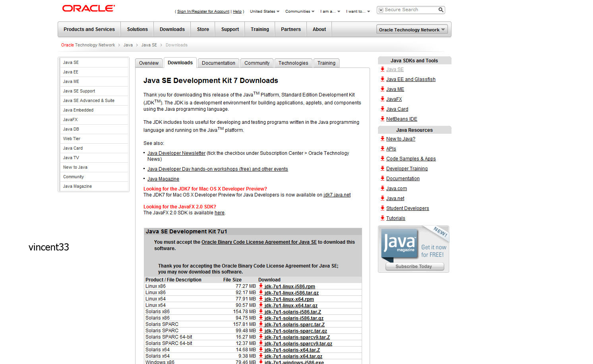Download jdk-7u1-solaris-sparcv9.tar.gz file link

298,343
